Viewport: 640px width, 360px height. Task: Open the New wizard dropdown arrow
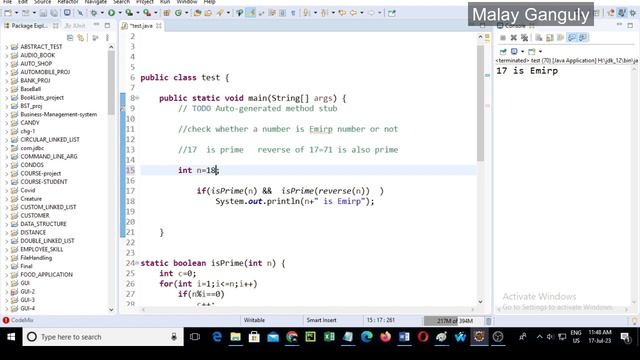[x=17, y=13]
